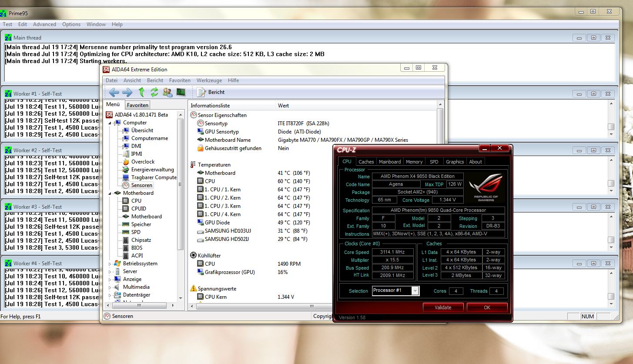
Task: Switch to the Favoriten tab in AIDA64
Action: click(x=137, y=105)
